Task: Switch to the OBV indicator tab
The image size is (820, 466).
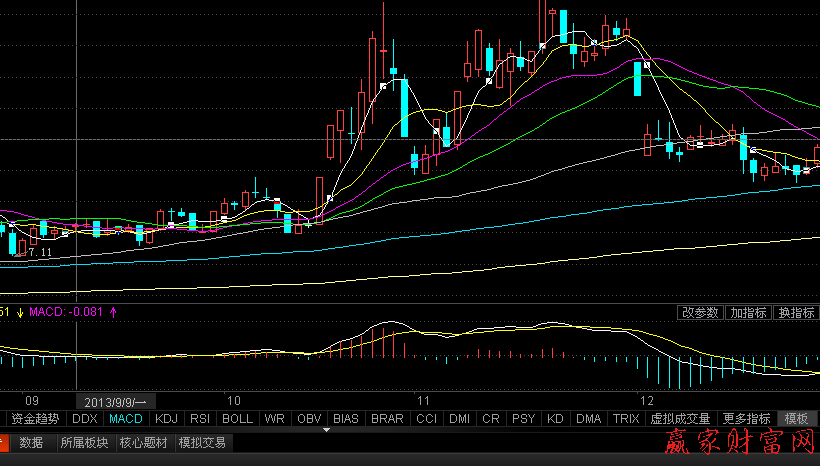Action: [310, 419]
